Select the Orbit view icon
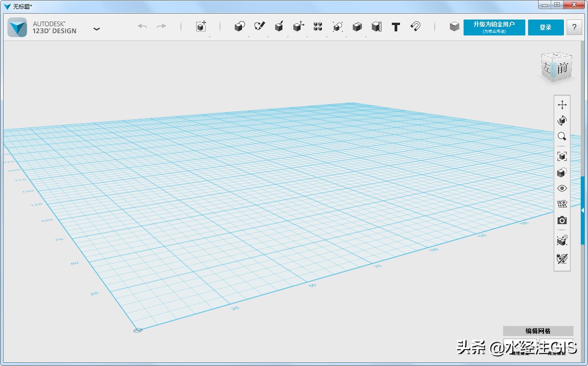The width and height of the screenshot is (588, 366). tap(562, 120)
